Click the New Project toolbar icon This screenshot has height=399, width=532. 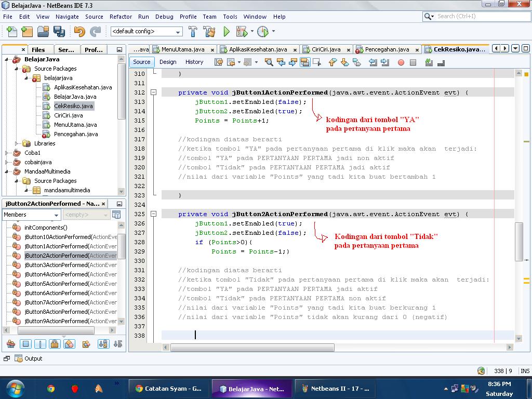point(27,32)
